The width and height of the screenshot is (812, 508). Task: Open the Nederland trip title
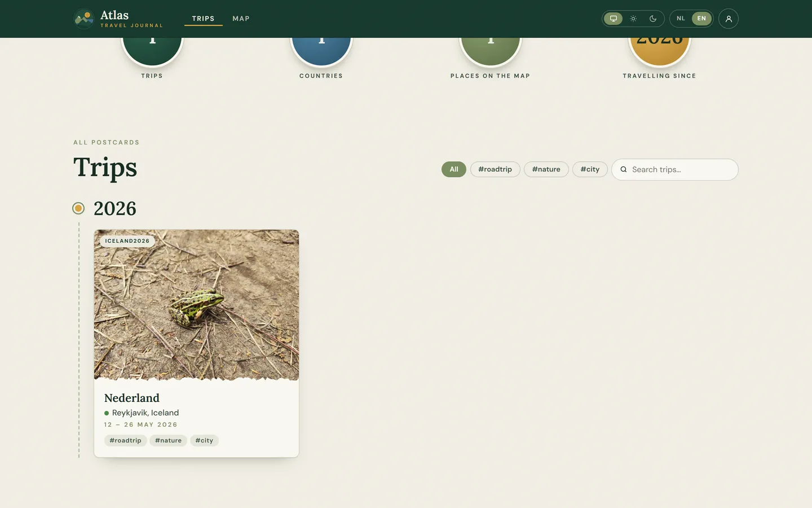click(132, 398)
